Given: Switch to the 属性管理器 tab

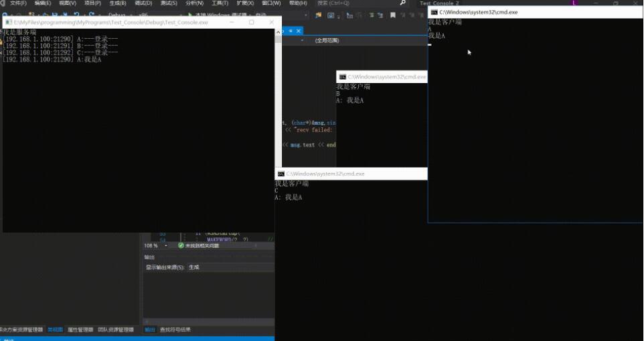Looking at the screenshot, I should tap(80, 330).
